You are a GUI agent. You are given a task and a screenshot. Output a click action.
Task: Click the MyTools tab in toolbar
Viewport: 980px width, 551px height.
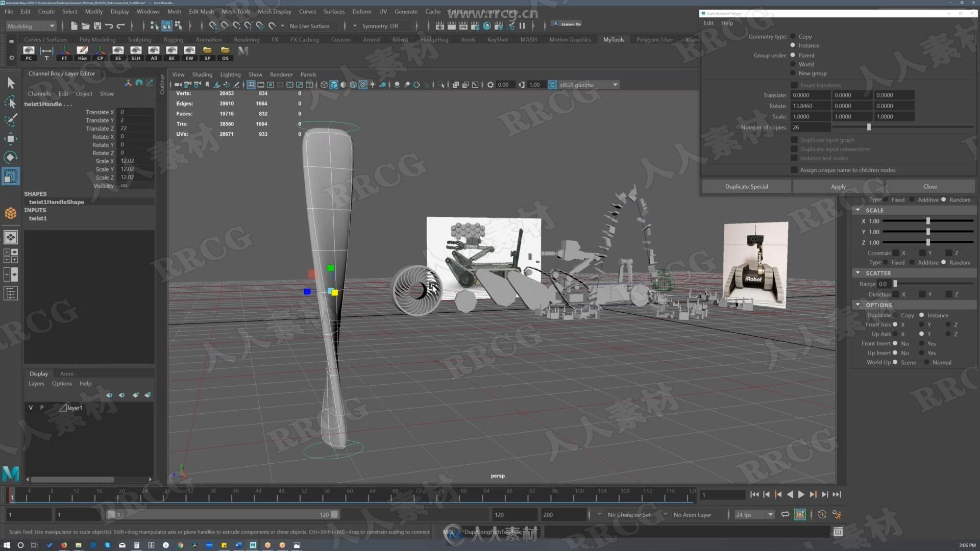coord(614,39)
